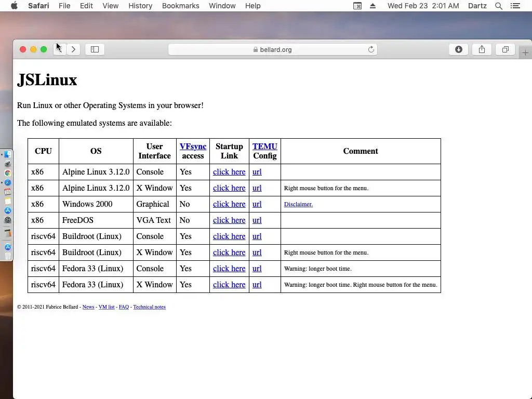Click the JSLinux page heading
This screenshot has width=532, height=399.
tap(47, 80)
